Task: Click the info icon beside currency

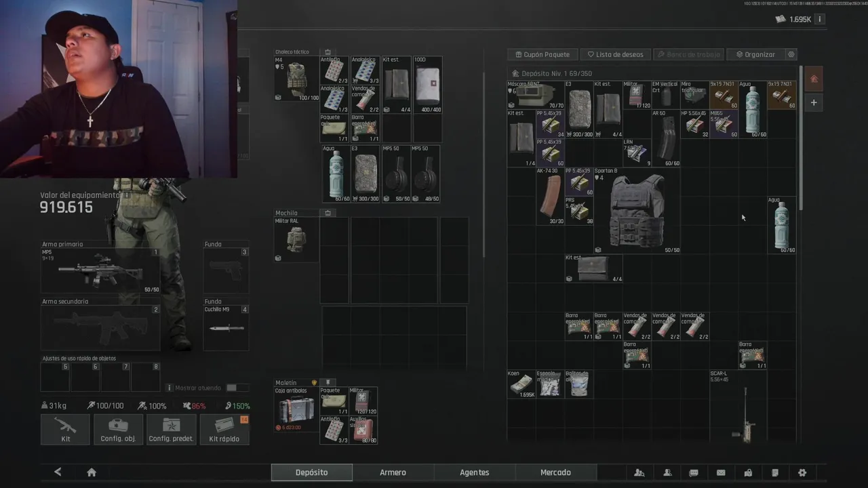Action: 819,19
